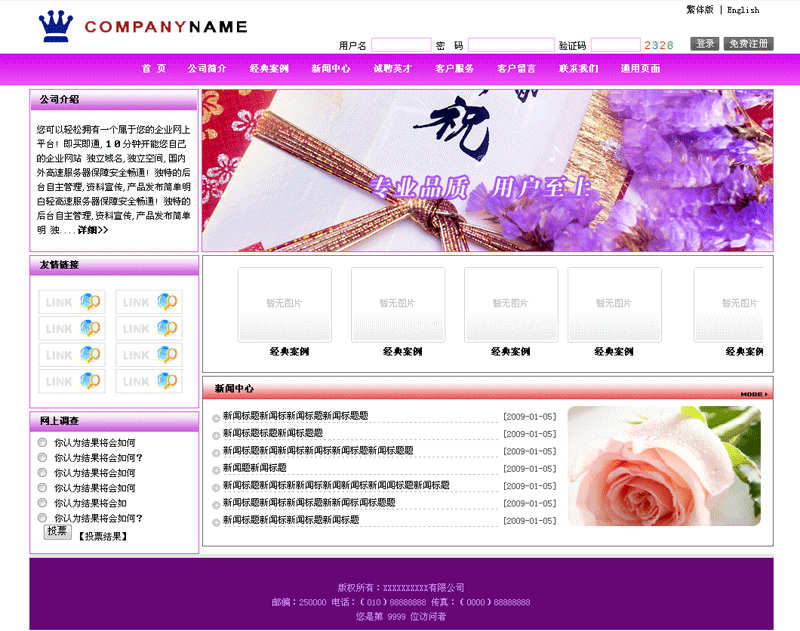Click the top-left LINK badge under 友情链接
This screenshot has height=631, width=800.
70,301
